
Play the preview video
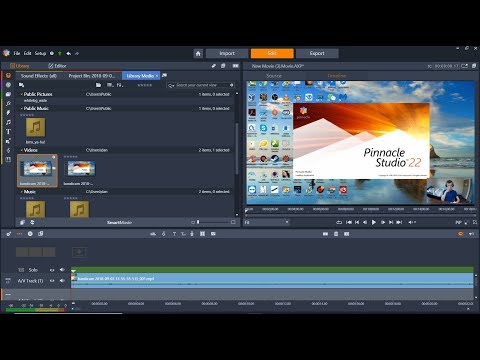(x=374, y=222)
